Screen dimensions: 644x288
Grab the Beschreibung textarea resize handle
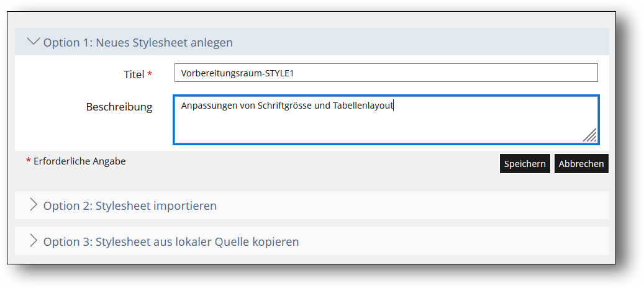[x=591, y=136]
